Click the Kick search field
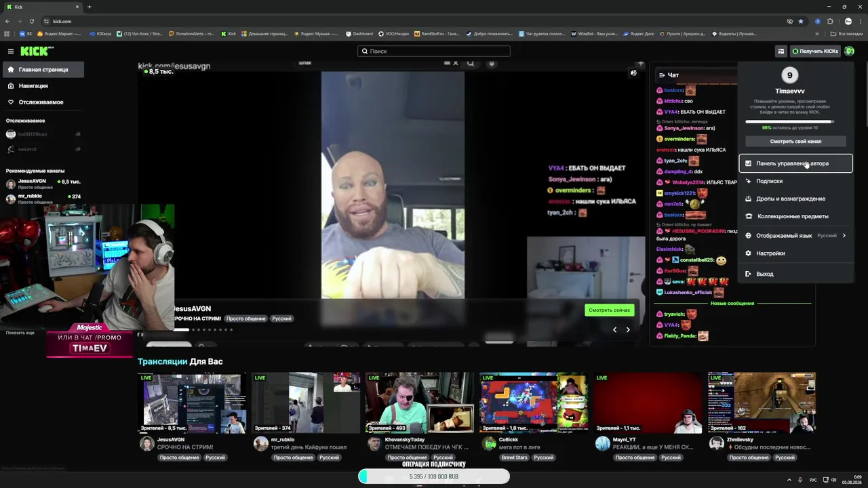 [x=434, y=51]
